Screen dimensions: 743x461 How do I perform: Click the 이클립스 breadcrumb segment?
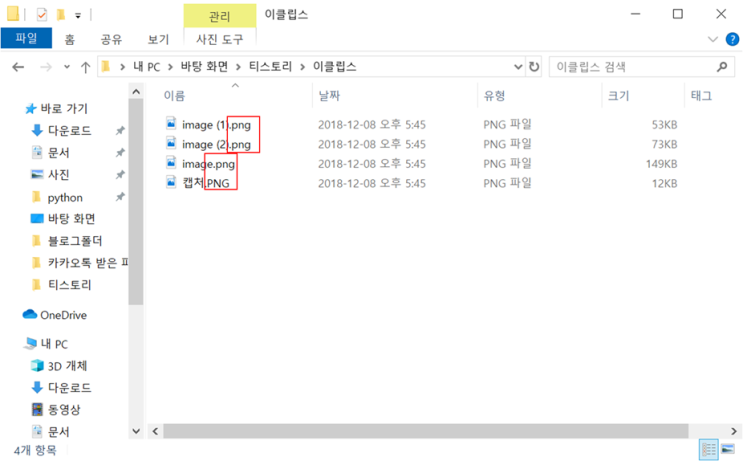pos(335,67)
